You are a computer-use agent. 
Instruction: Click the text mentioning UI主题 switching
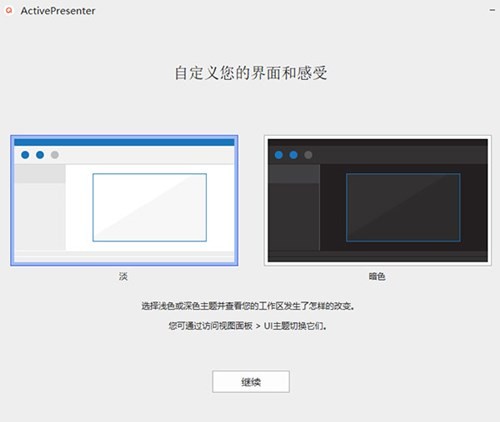247,326
